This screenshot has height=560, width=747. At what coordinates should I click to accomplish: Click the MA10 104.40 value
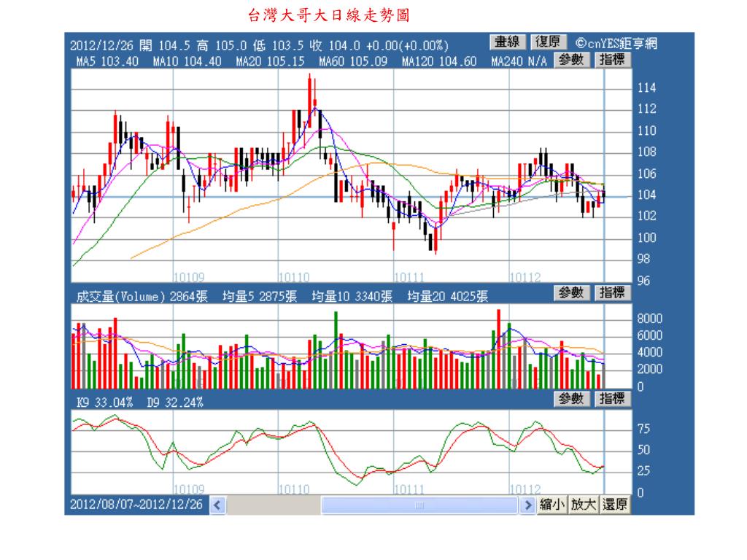(x=187, y=61)
